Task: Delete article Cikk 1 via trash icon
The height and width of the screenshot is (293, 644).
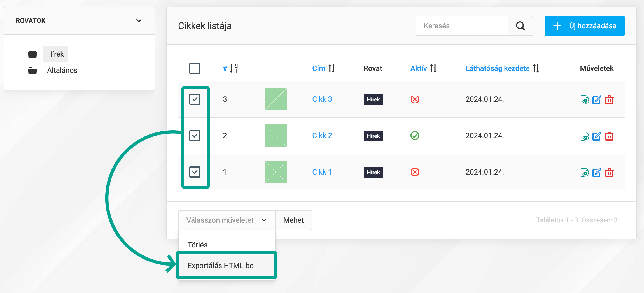Action: pos(609,173)
